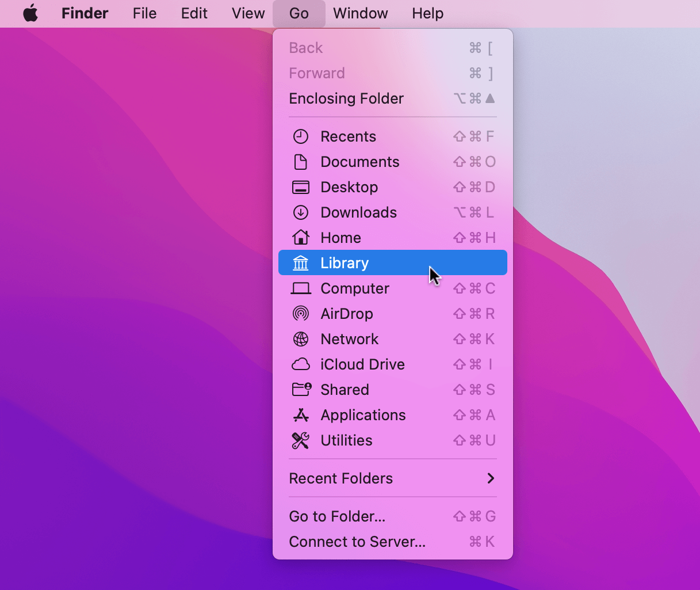
Task: Click the Applications icon
Action: [301, 415]
